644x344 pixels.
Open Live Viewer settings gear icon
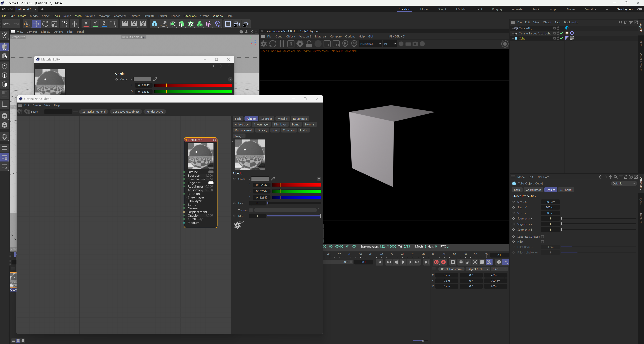(x=300, y=44)
